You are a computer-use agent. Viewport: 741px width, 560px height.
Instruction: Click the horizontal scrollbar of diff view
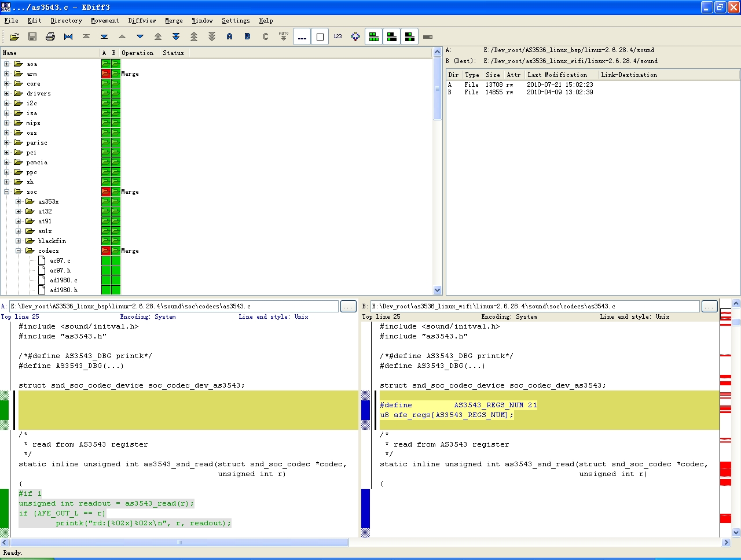[x=179, y=543]
